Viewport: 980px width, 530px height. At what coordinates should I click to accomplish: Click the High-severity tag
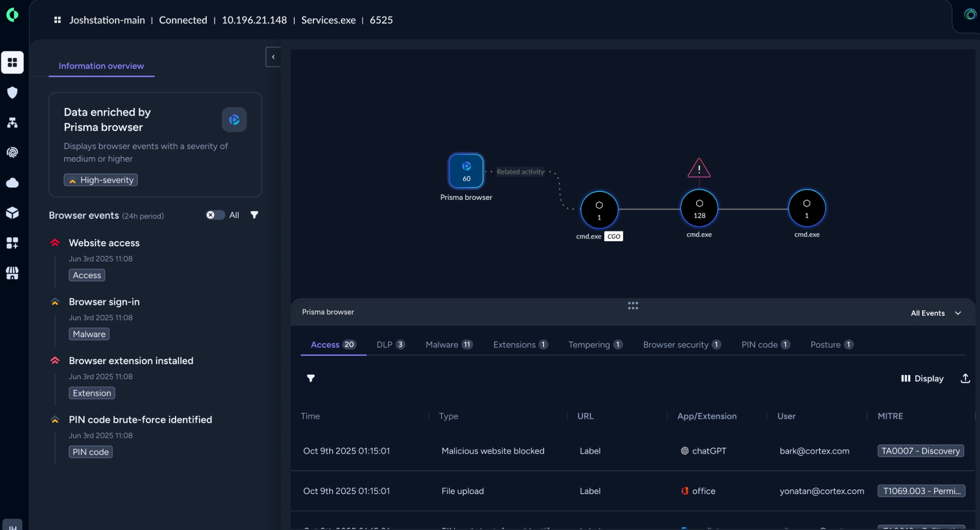click(101, 180)
